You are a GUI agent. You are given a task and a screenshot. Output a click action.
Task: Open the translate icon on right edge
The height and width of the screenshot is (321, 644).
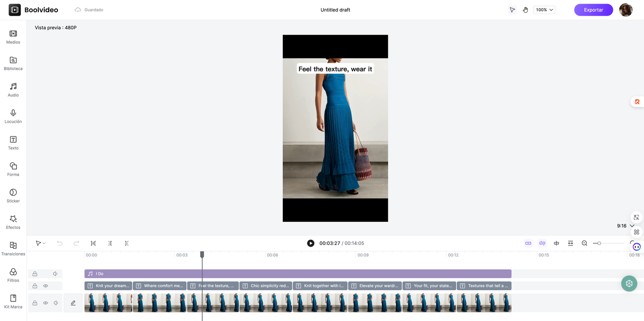pyautogui.click(x=636, y=217)
